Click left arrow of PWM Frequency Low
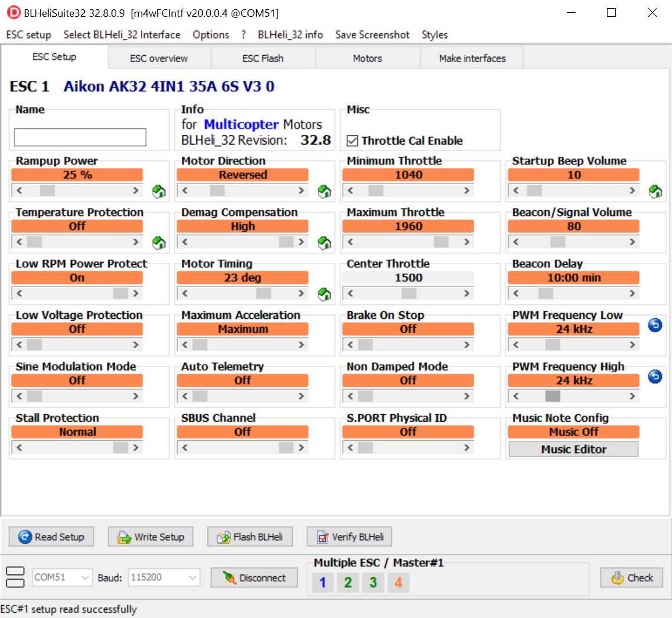The image size is (672, 618). [x=516, y=344]
